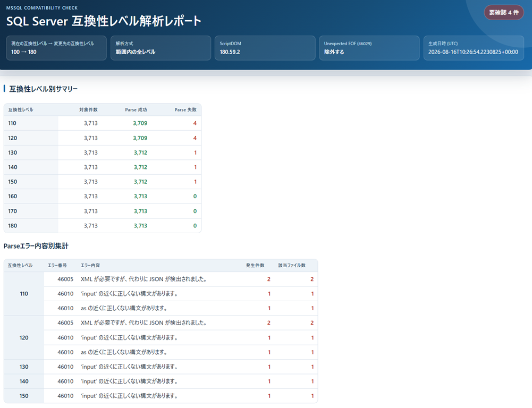Click the 範囲内の全レベル analysis method value
The height and width of the screenshot is (408, 532).
tap(136, 52)
